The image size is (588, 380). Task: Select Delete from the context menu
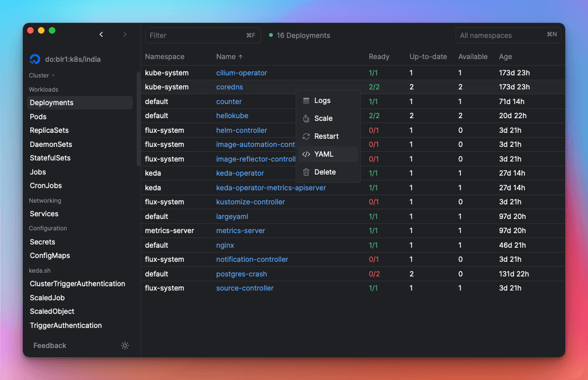click(325, 172)
